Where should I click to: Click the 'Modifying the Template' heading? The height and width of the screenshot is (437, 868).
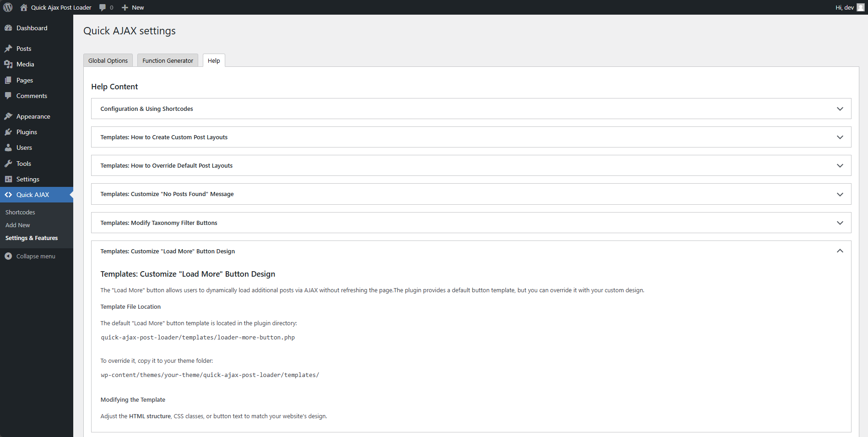tap(133, 400)
